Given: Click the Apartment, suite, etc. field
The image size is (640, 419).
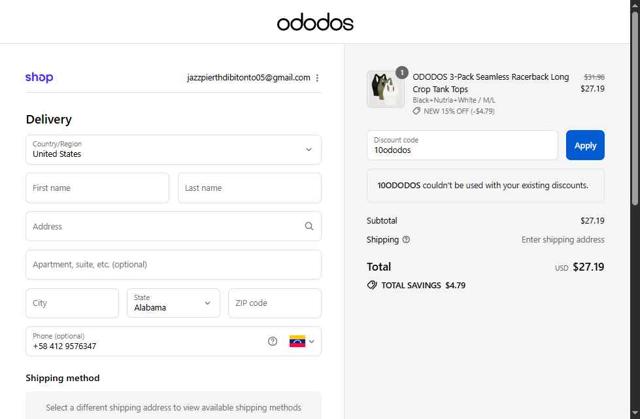Looking at the screenshot, I should [173, 265].
